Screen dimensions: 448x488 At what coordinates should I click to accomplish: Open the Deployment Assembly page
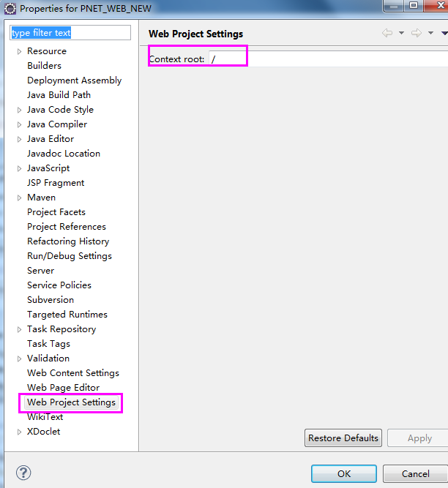click(75, 80)
